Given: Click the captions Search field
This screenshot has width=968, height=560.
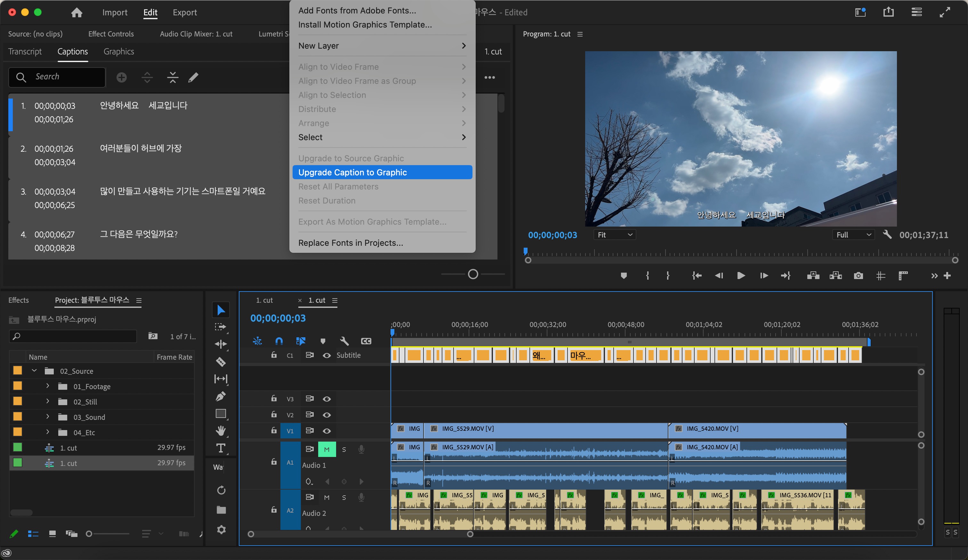Looking at the screenshot, I should (x=58, y=77).
